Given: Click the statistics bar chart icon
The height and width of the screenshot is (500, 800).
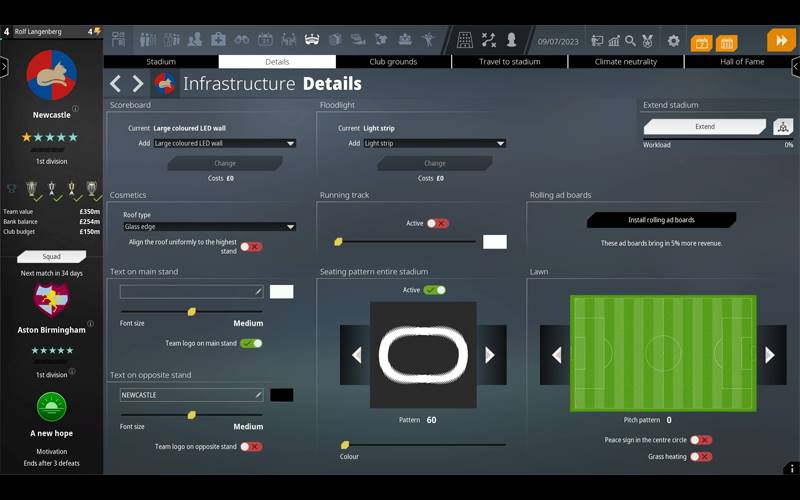Looking at the screenshot, I should click(x=614, y=41).
